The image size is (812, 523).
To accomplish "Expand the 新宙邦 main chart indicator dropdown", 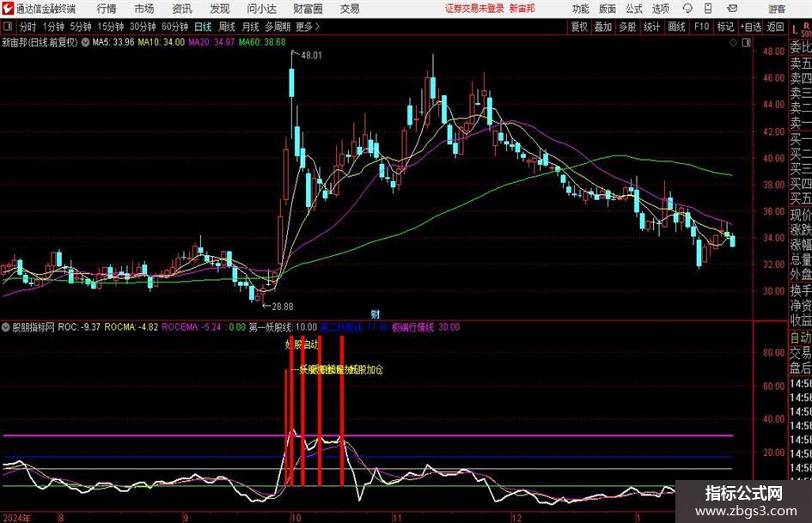I will pos(85,42).
